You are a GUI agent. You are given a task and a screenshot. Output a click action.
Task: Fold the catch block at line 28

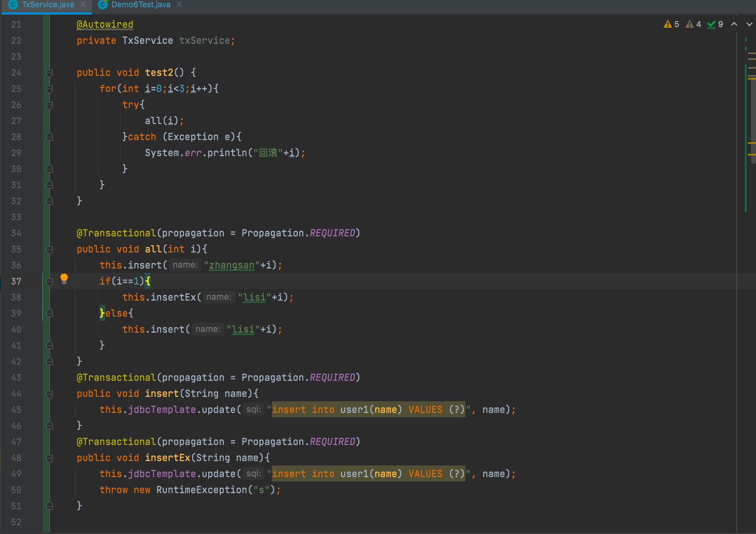(50, 137)
